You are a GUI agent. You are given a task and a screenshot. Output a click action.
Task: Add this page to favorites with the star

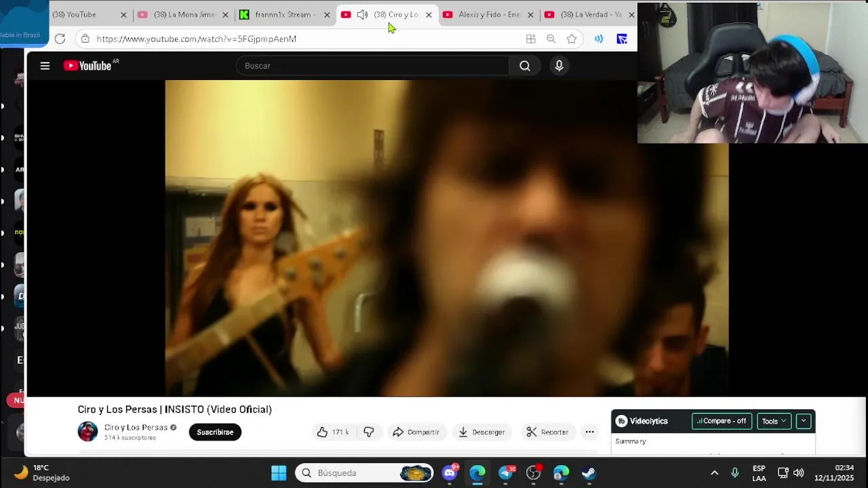pos(572,39)
